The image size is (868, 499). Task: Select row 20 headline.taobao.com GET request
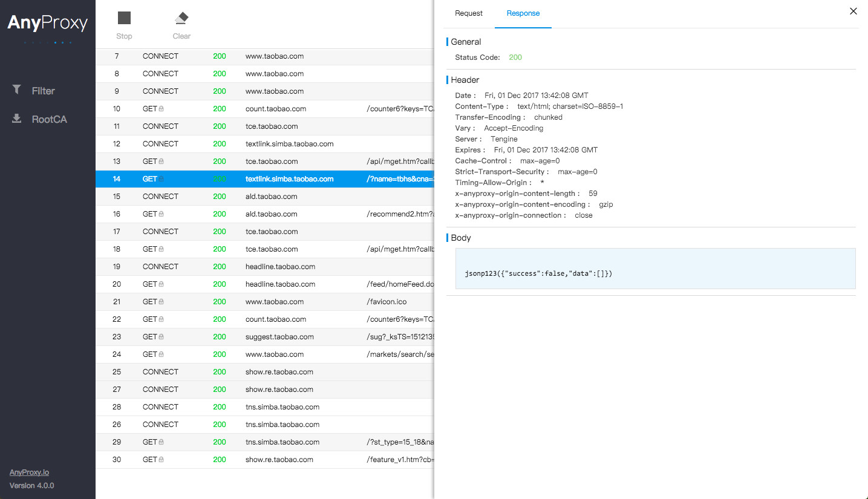point(280,284)
